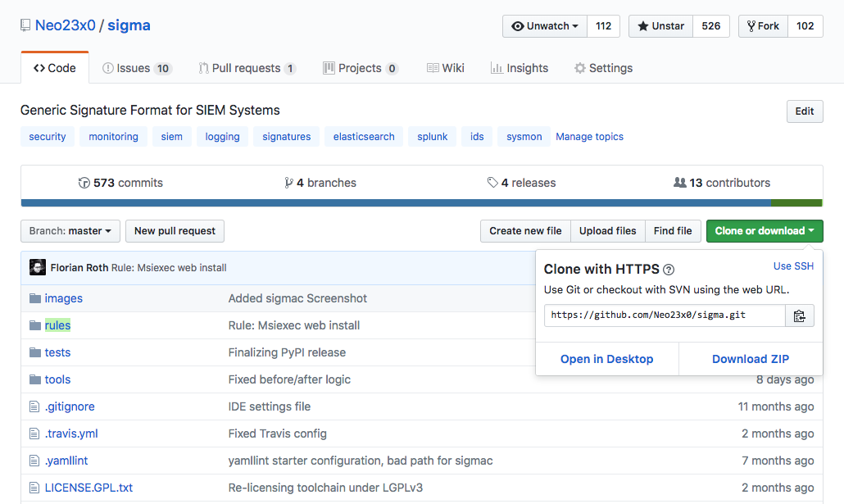Click Florian Roth's avatar thumbnail
Image resolution: width=844 pixels, height=504 pixels.
click(38, 267)
